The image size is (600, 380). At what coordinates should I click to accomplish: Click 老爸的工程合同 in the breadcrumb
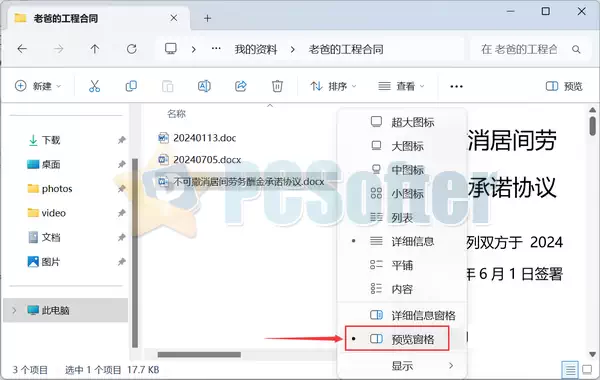pyautogui.click(x=346, y=49)
